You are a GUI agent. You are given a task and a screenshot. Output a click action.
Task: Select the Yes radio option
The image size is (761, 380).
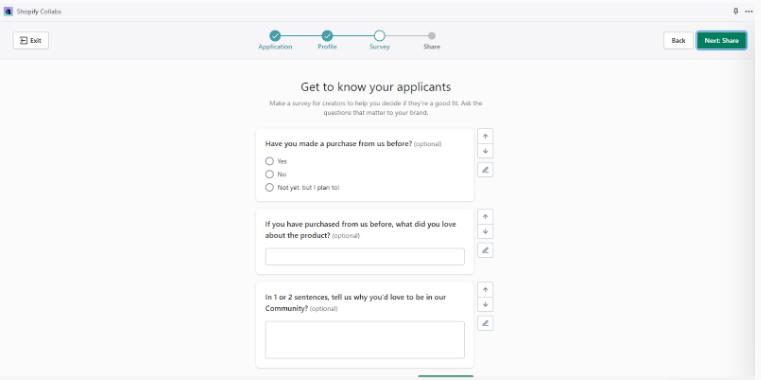(x=269, y=161)
